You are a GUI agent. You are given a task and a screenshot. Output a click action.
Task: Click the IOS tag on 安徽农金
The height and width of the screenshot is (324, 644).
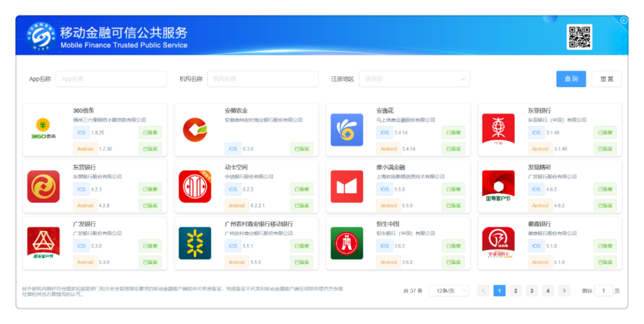click(233, 149)
